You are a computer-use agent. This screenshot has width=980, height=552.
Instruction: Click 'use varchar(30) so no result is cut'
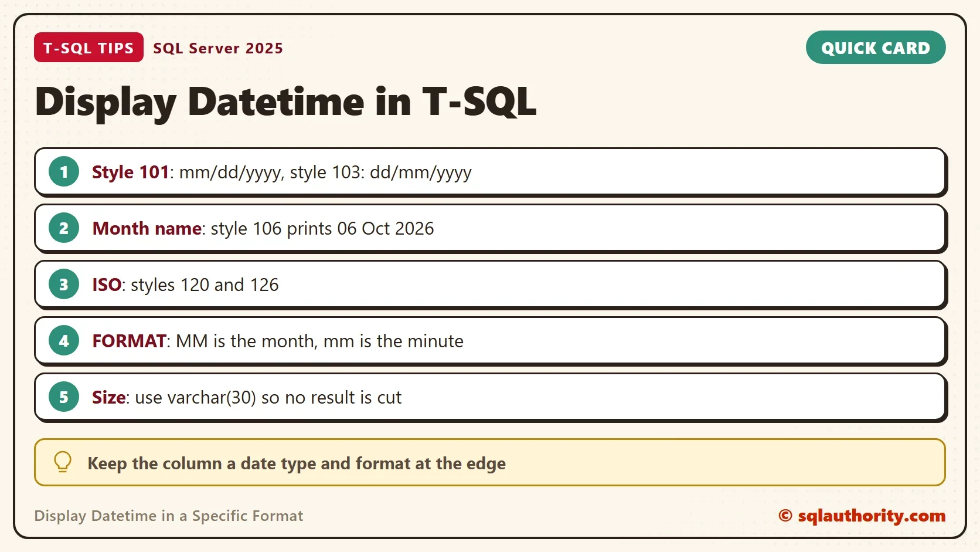268,397
